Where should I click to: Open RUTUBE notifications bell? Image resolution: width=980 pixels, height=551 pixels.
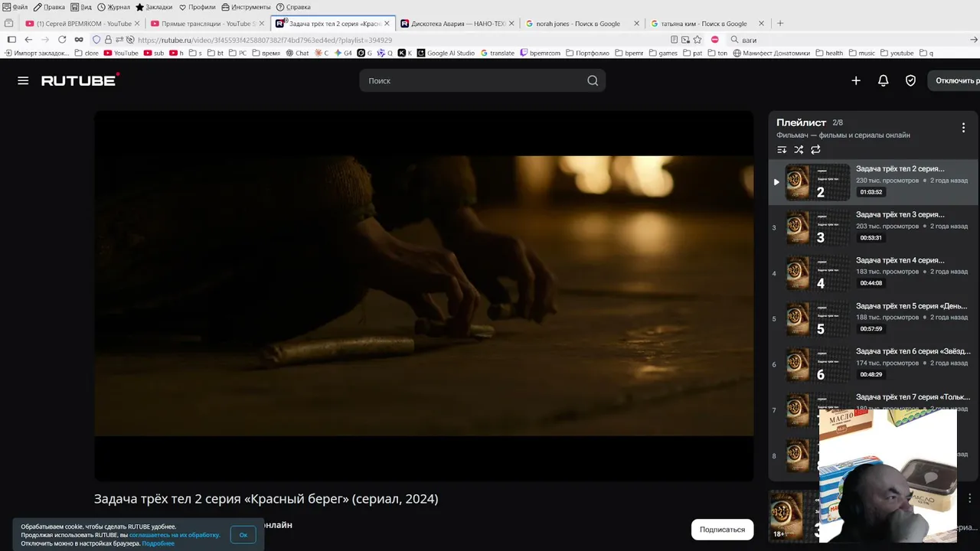click(x=883, y=80)
